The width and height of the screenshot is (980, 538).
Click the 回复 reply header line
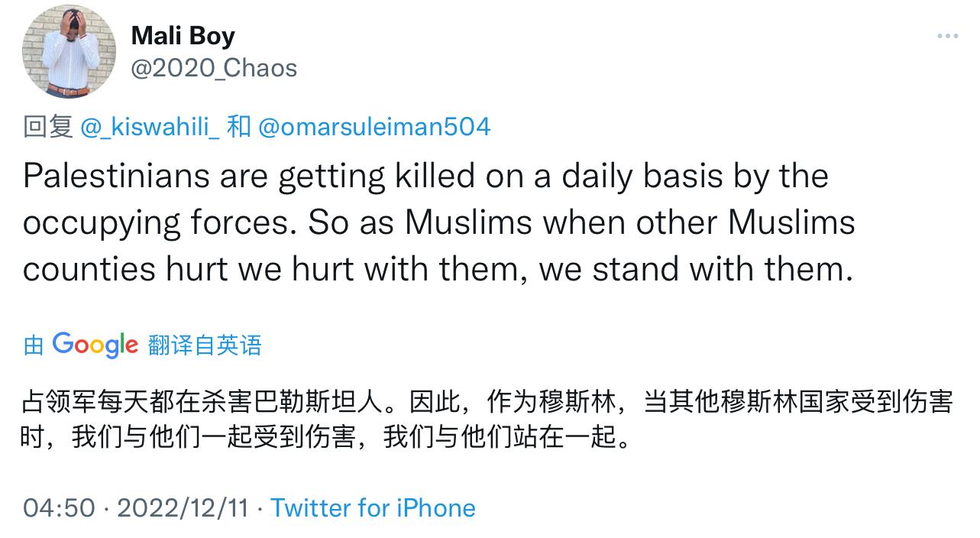44,127
